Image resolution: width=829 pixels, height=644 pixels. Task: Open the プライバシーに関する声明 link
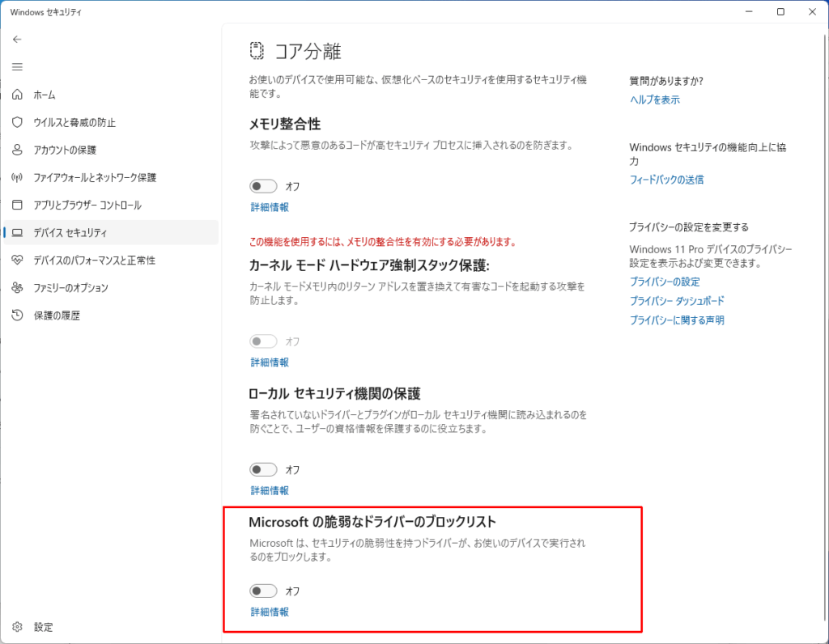[x=677, y=320]
